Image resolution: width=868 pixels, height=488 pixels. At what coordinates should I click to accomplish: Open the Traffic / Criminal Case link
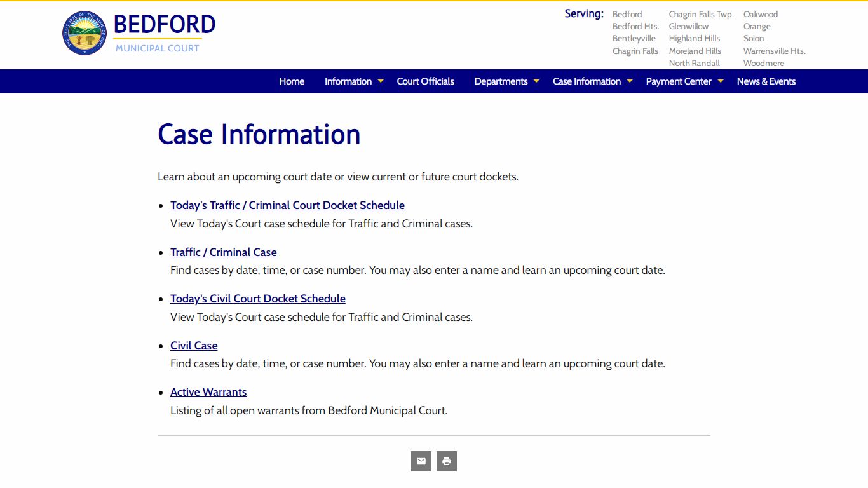tap(224, 252)
